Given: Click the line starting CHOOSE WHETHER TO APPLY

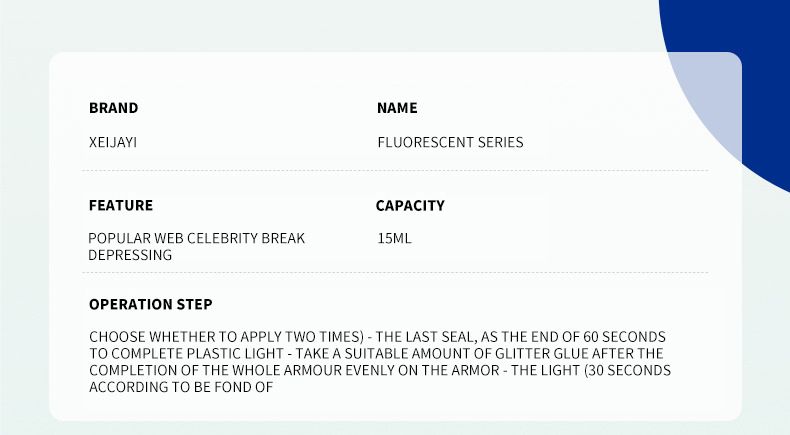Looking at the screenshot, I should 377,337.
